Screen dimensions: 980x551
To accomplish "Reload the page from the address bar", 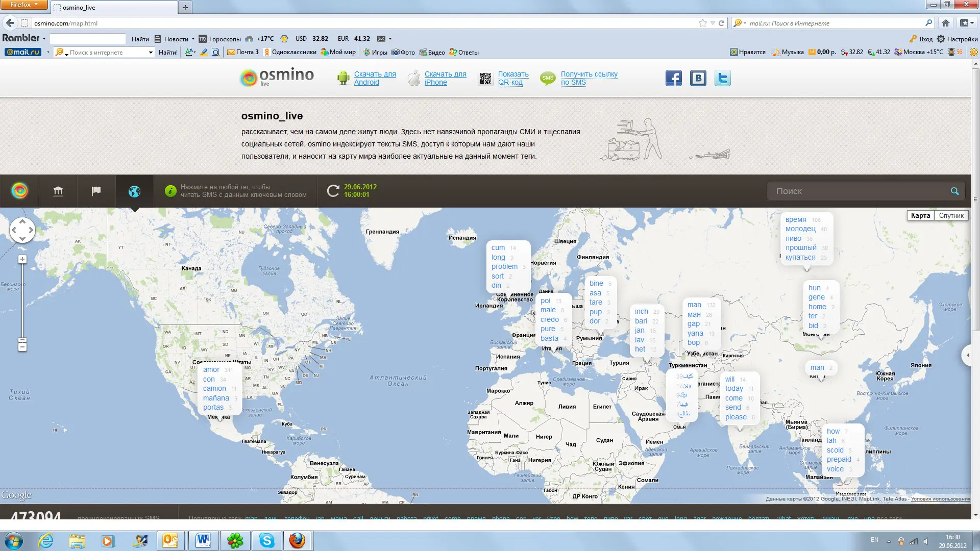I will point(722,23).
